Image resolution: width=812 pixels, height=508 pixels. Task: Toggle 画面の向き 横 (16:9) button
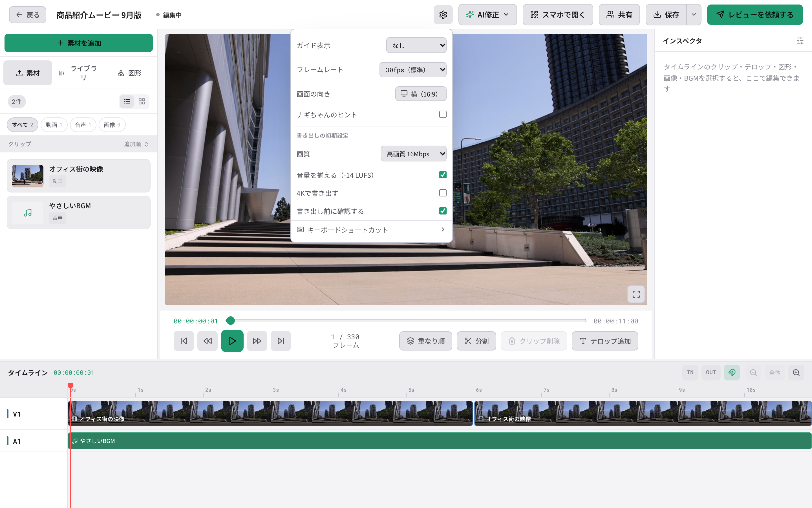coord(421,94)
